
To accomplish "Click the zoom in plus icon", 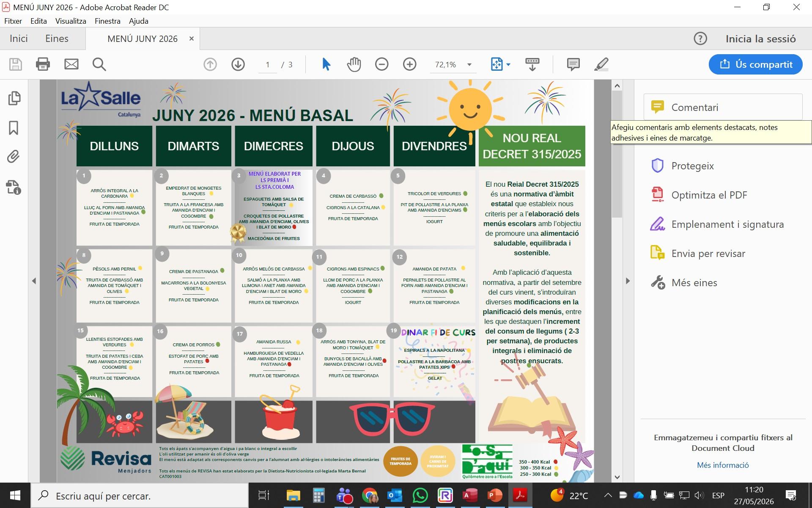I will pos(409,64).
